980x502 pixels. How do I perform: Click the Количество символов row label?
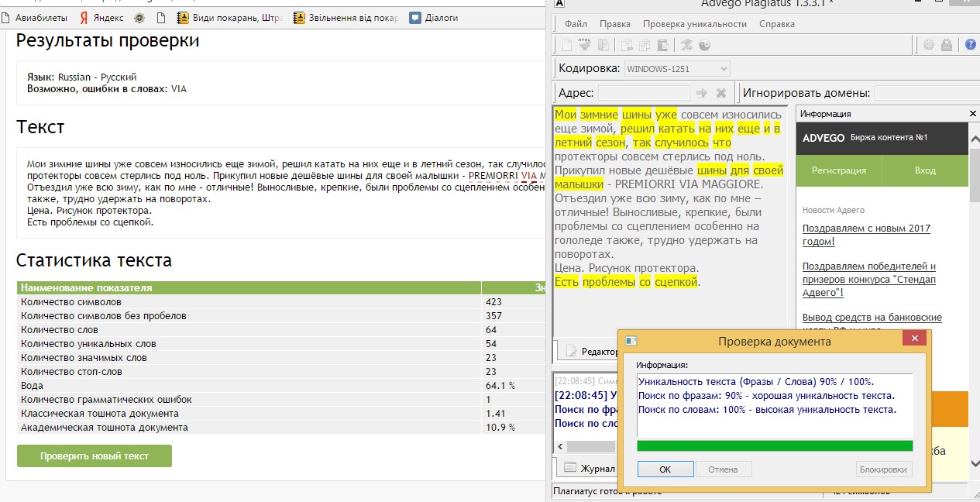(71, 302)
